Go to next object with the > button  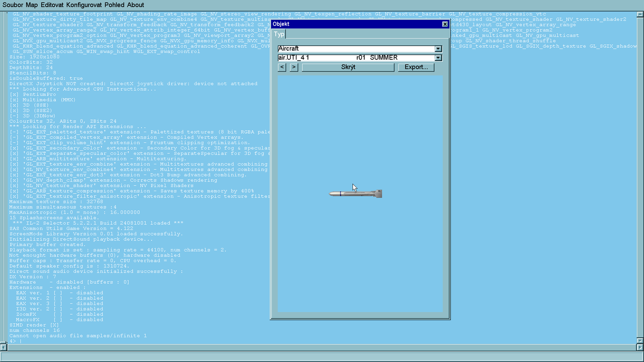(x=294, y=67)
